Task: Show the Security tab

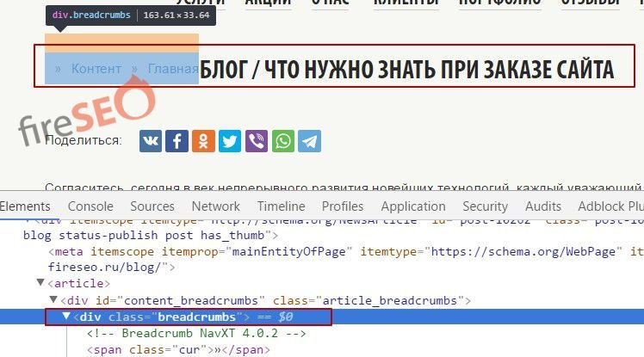Action: (x=485, y=206)
